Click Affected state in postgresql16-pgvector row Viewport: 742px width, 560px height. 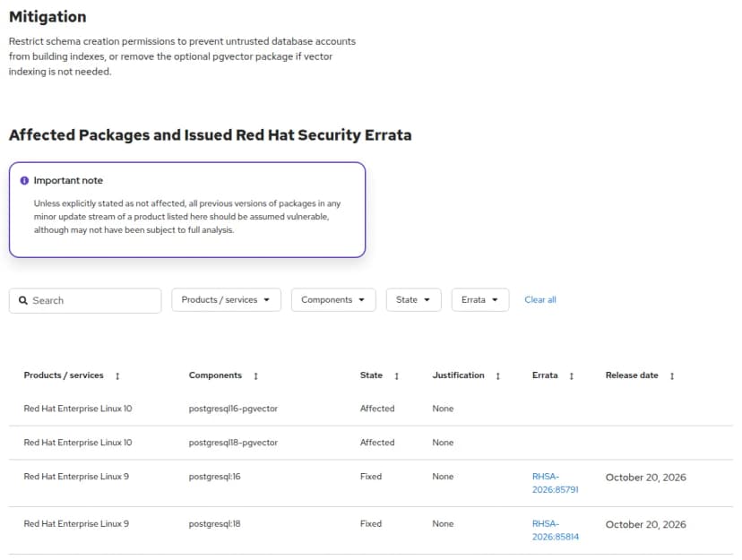point(377,409)
